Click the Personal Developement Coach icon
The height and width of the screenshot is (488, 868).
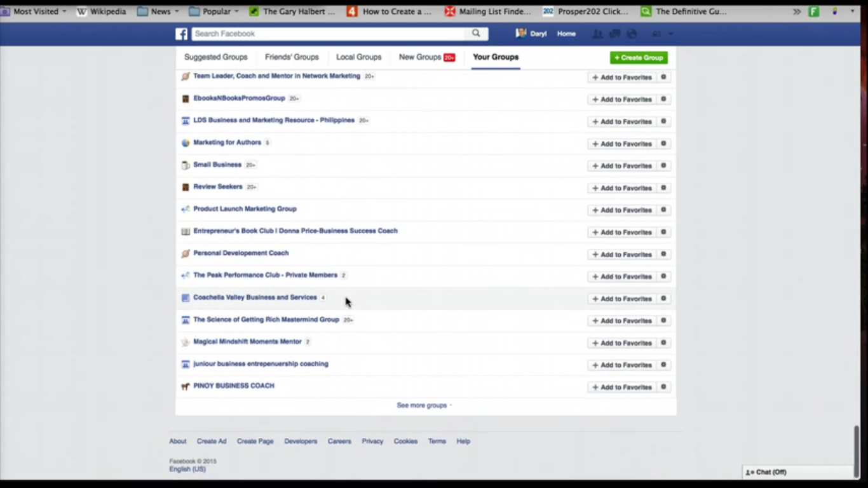pos(186,254)
